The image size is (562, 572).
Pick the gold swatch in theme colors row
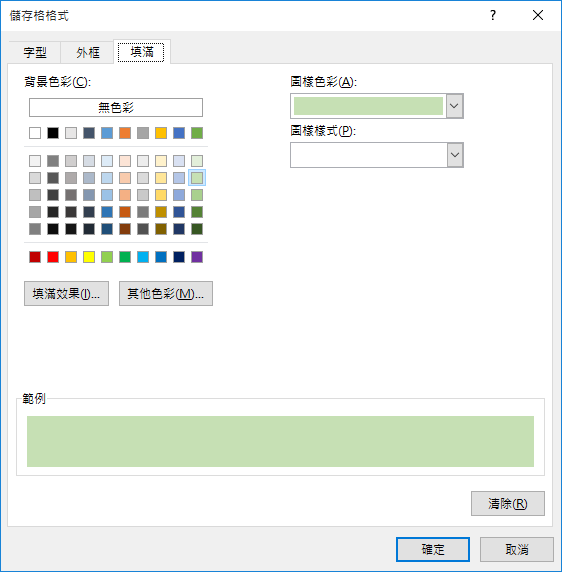161,133
